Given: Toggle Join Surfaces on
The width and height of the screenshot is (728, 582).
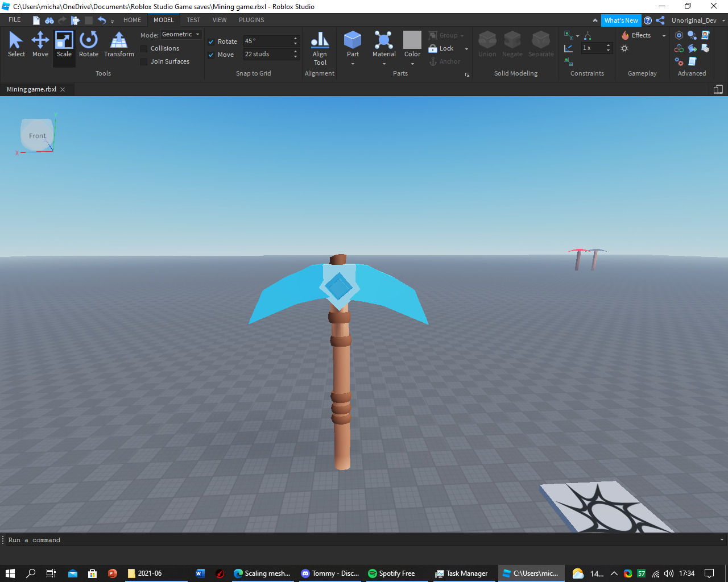Looking at the screenshot, I should 143,61.
